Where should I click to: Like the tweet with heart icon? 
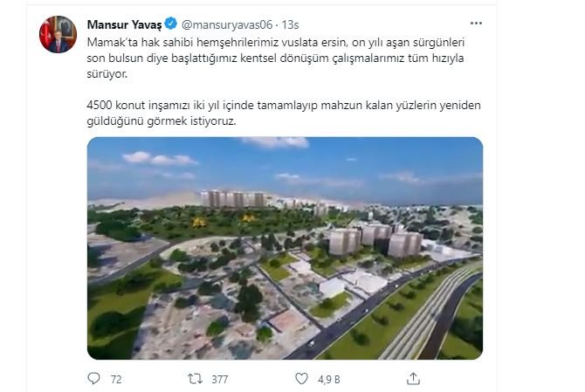click(301, 379)
